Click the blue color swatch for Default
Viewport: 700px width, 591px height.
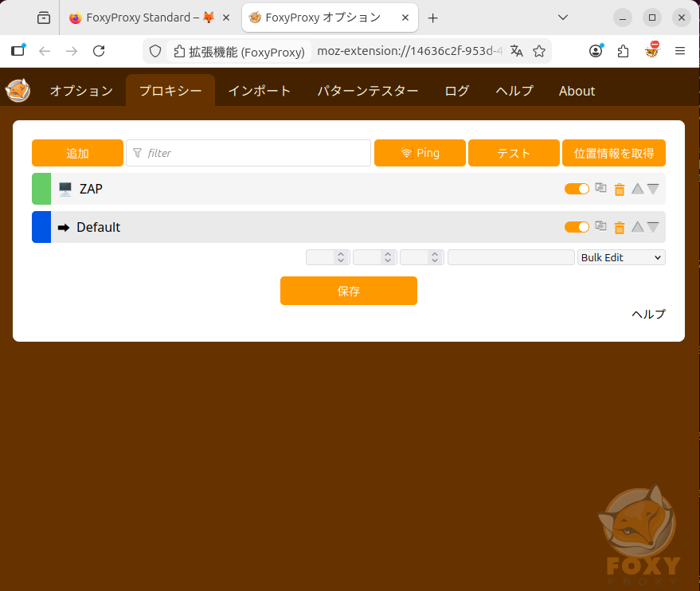click(41, 227)
